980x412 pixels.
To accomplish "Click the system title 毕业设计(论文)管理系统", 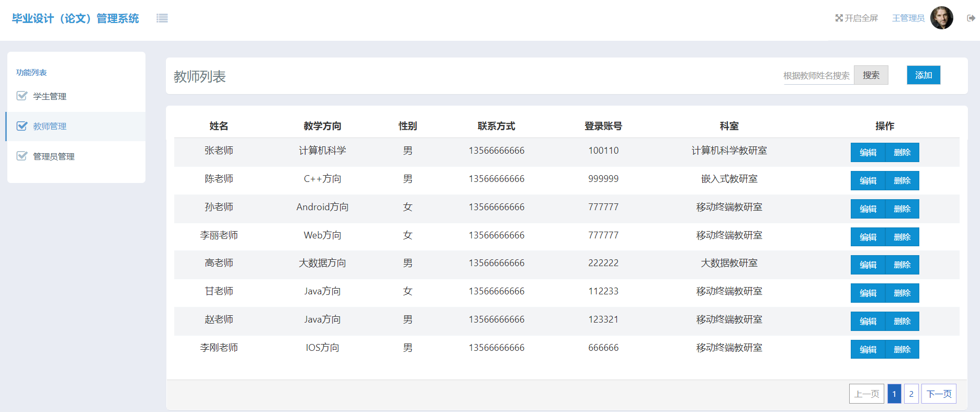I will click(x=75, y=18).
